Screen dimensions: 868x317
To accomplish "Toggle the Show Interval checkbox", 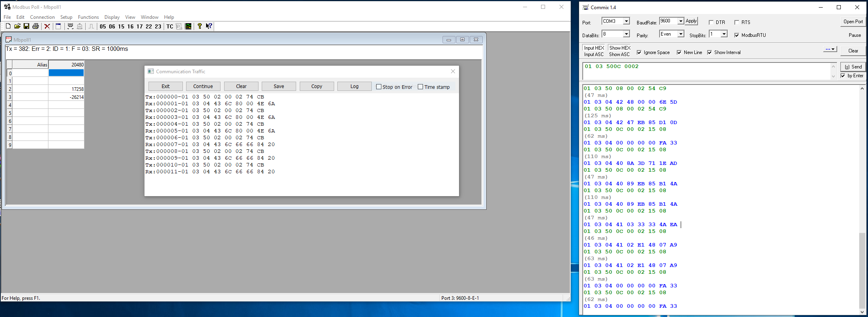I will (710, 52).
